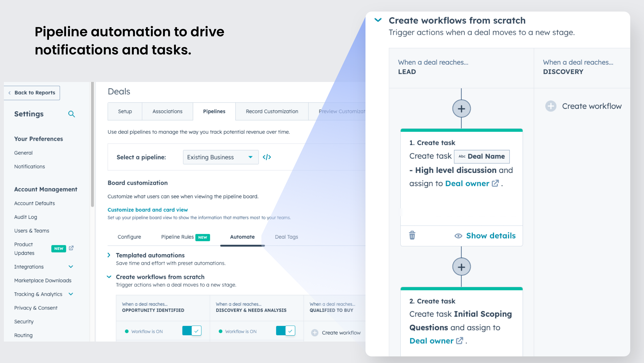Open Privacy & Consent settings

click(36, 308)
